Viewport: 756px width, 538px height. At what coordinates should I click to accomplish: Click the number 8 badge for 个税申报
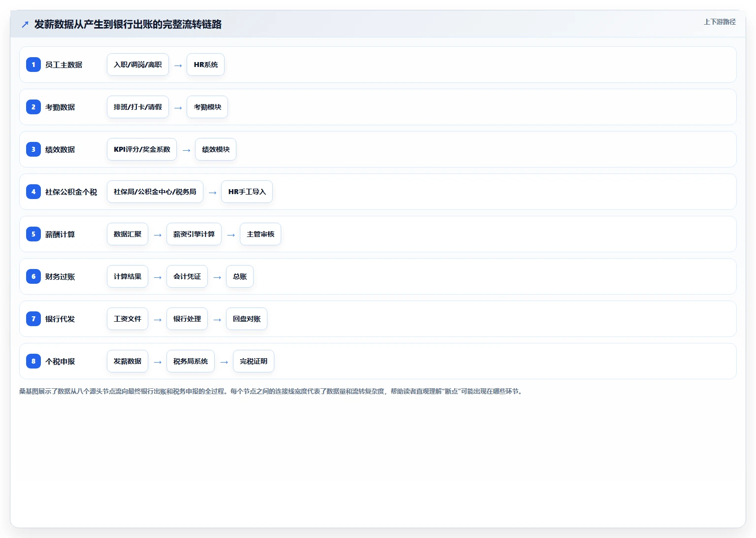(x=33, y=361)
